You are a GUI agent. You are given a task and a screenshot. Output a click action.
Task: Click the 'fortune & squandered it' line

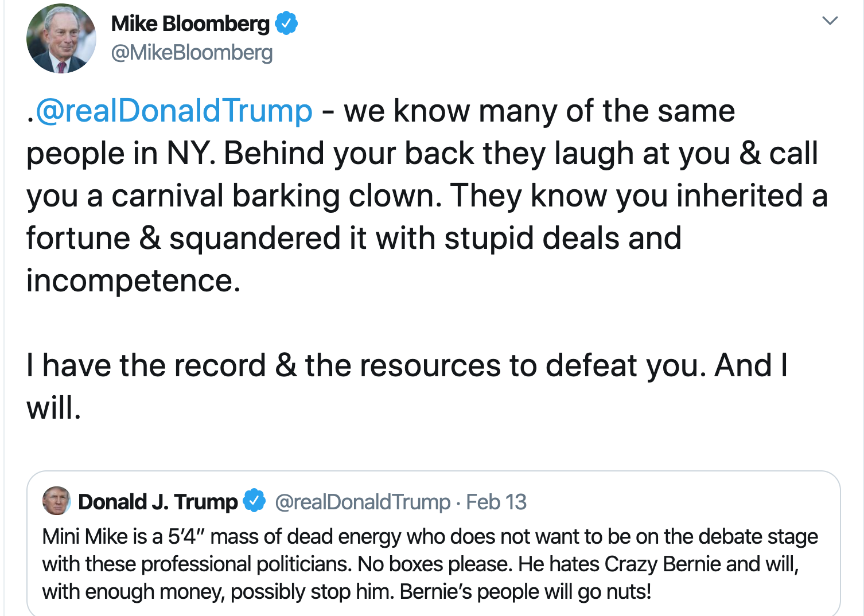coord(354,238)
